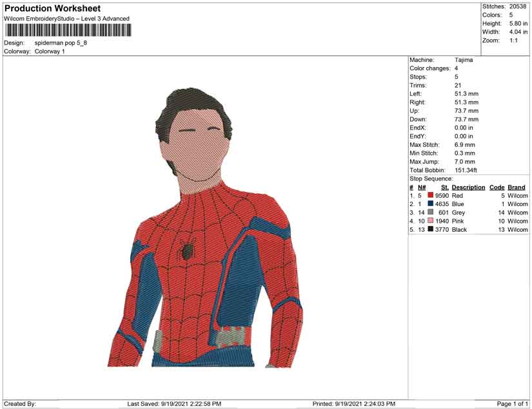Click the 'Code' column header
Image resolution: width=532 pixels, height=409 pixels.
click(497, 187)
